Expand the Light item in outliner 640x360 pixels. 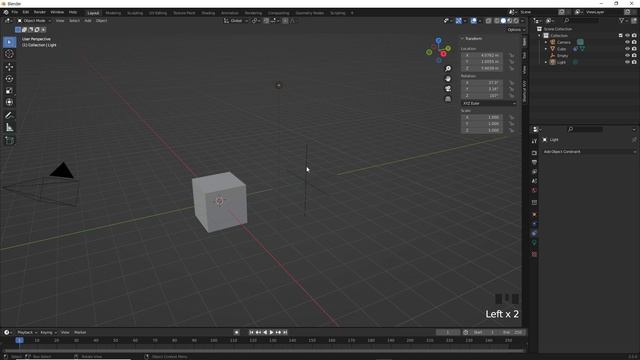pos(546,62)
